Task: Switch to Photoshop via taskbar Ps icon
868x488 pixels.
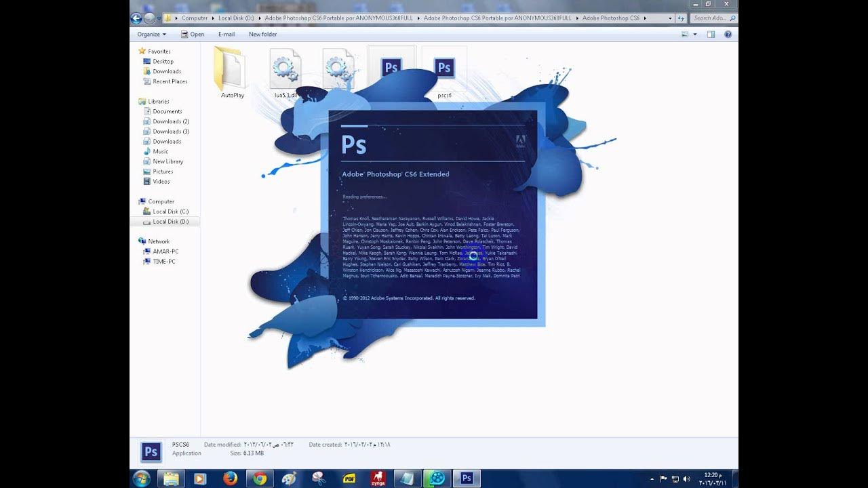Action: (467, 479)
